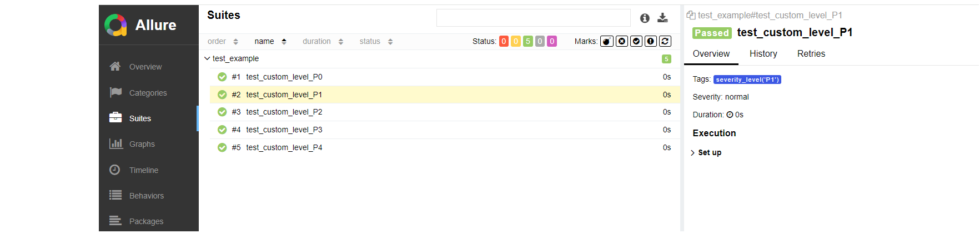Toggle the retries (refresh arrows) marks filter
980x238 pixels.
665,41
